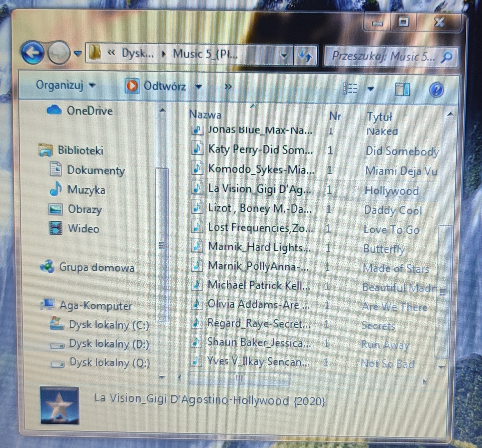482x448 pixels.
Task: Show more toolbar commands via double chevron
Action: pos(228,87)
